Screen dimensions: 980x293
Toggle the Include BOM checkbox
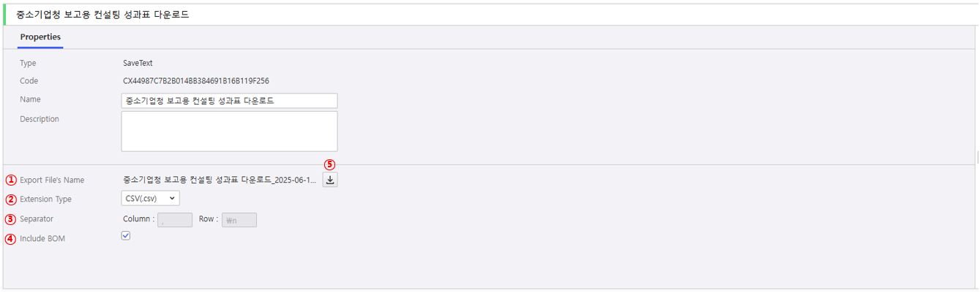point(126,236)
